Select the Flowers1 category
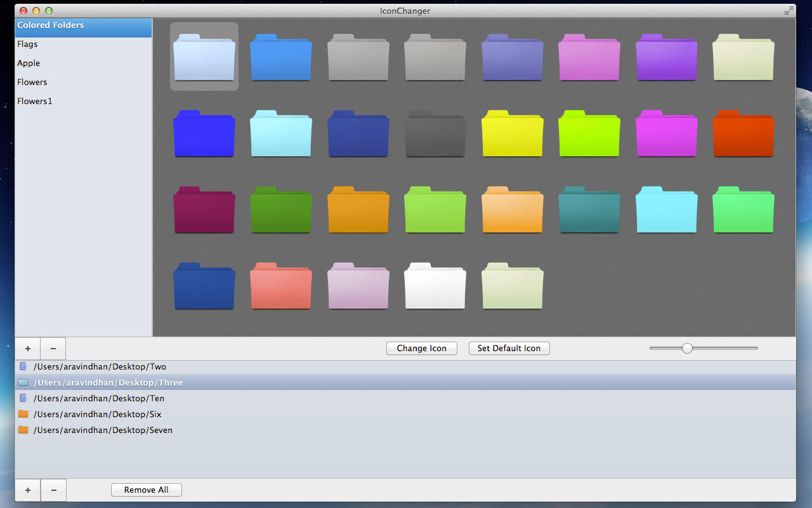 pos(34,101)
